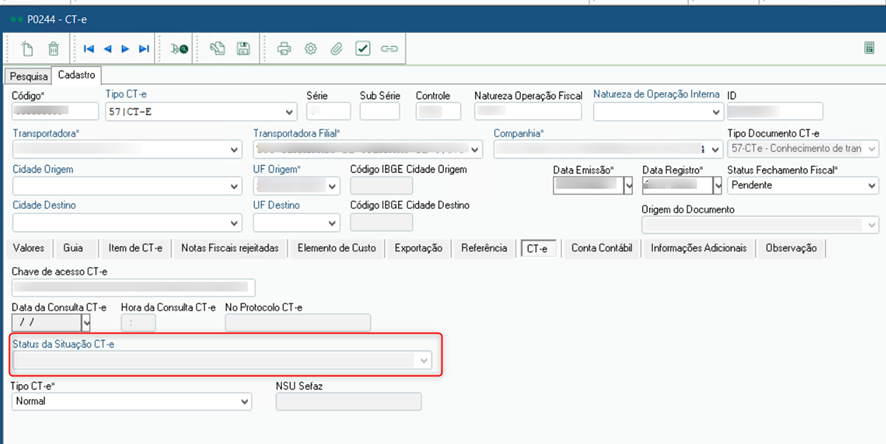The width and height of the screenshot is (886, 444).
Task: Click the No Protocolo CT-e field
Action: (298, 323)
